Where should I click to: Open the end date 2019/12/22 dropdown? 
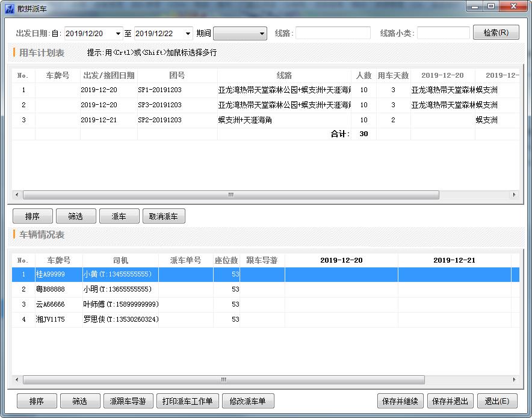point(188,34)
